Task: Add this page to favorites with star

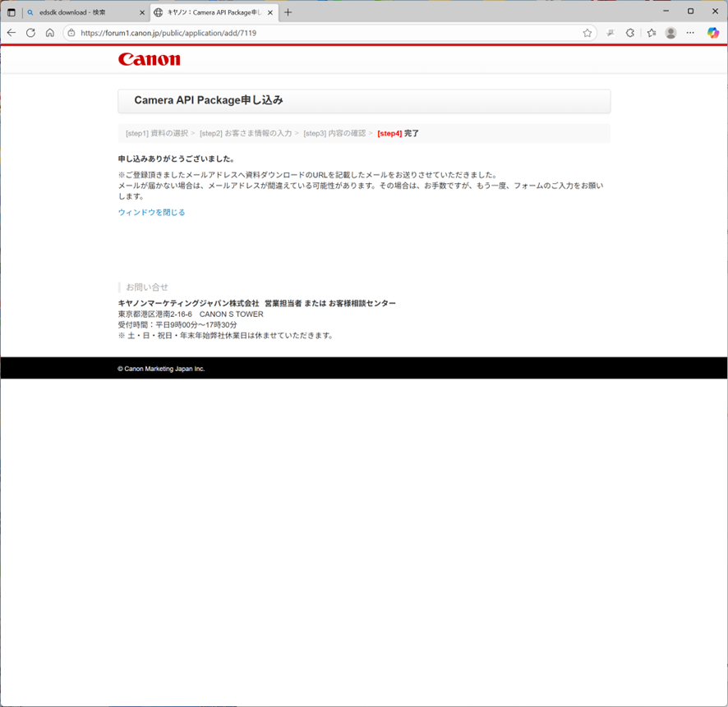Action: [x=587, y=33]
